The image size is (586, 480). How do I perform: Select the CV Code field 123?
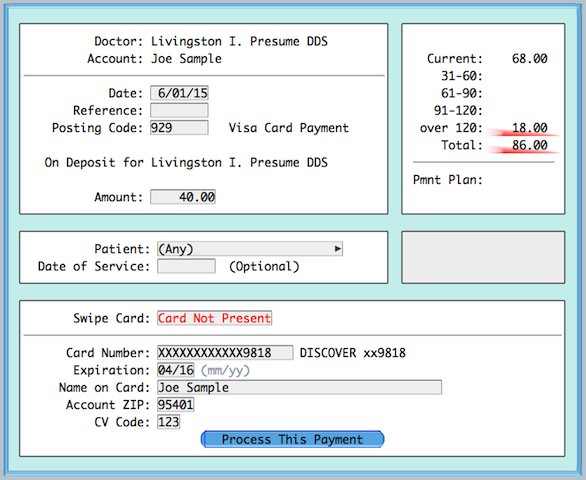coord(169,422)
